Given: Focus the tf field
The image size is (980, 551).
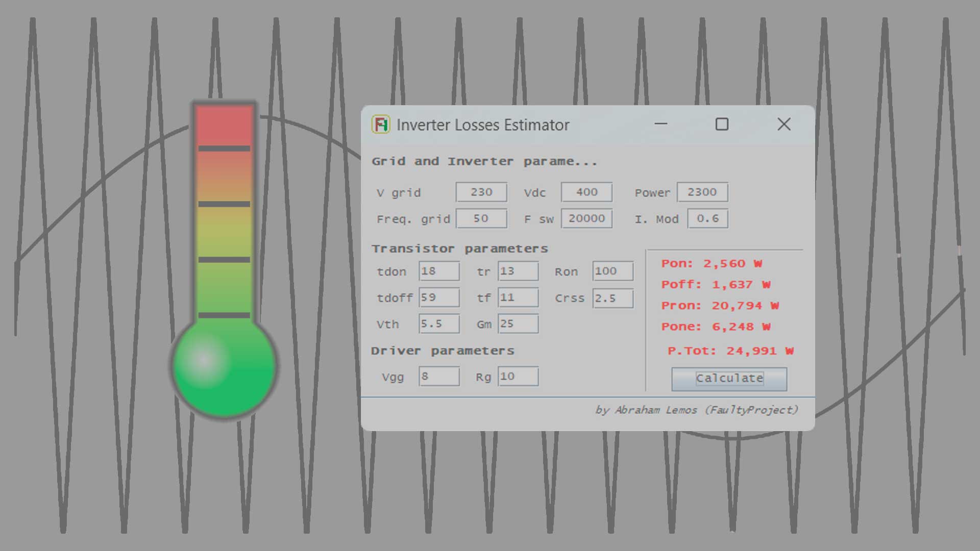Looking at the screenshot, I should coord(518,297).
